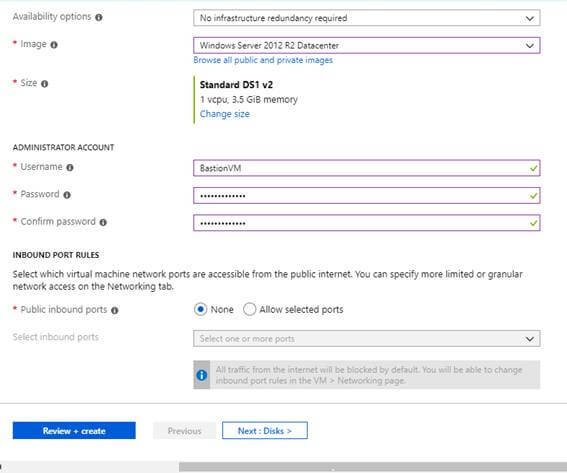Click the blue info icon in traffic notice
This screenshot has height=473, width=567.
point(202,375)
